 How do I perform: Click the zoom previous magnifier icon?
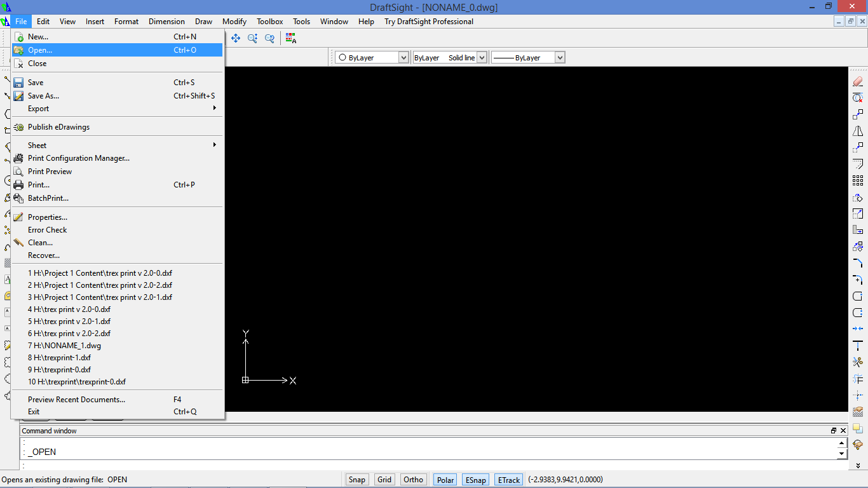tap(269, 38)
